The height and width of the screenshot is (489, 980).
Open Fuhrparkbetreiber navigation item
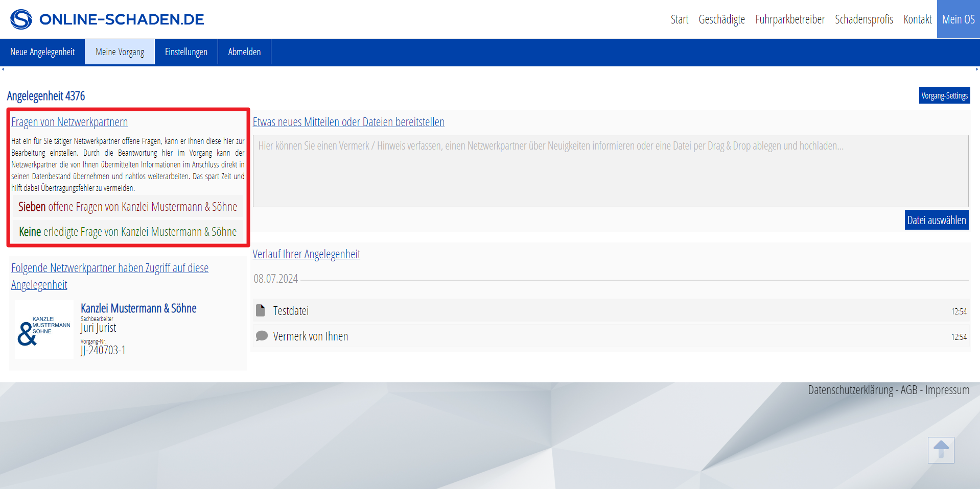pyautogui.click(x=789, y=19)
